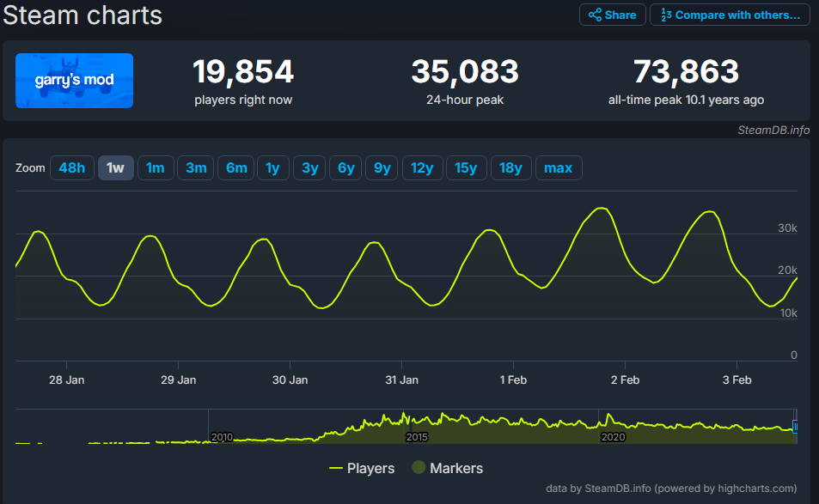Show max chart range
The height and width of the screenshot is (504, 819).
click(559, 168)
